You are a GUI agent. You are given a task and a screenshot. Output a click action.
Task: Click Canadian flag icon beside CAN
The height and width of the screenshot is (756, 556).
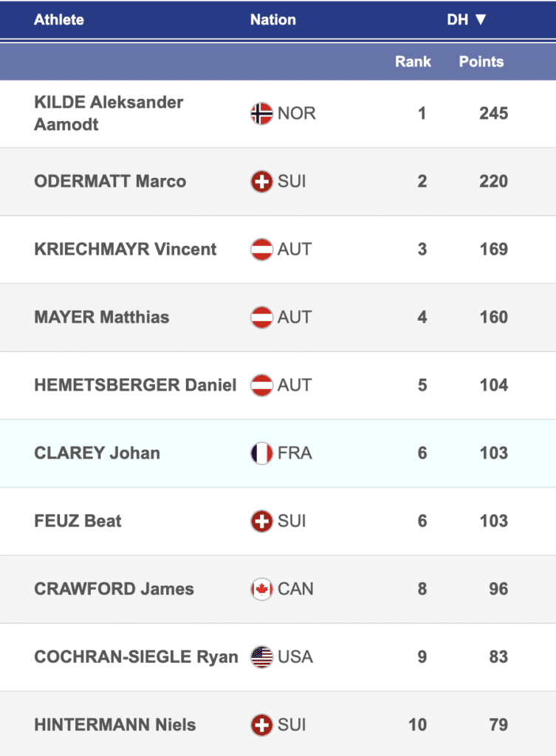(x=261, y=589)
